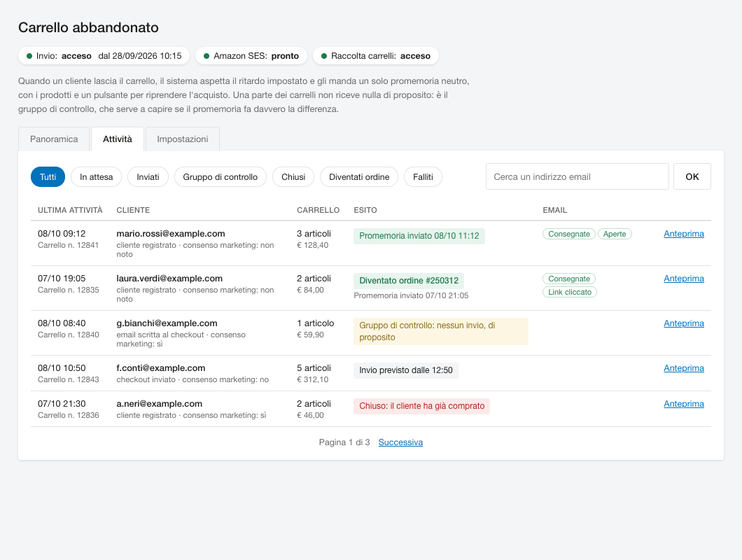Click the Gruppo di controllo nessun invio badge

tap(441, 331)
